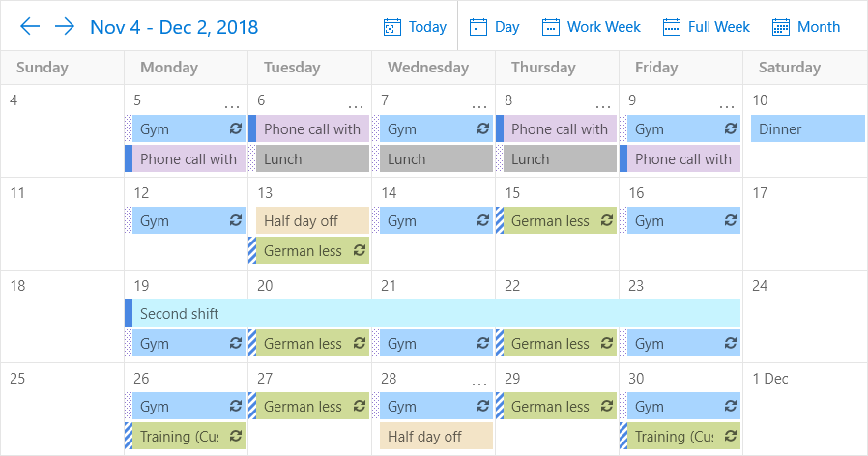Open Half day off on Tuesday 13

(x=313, y=220)
